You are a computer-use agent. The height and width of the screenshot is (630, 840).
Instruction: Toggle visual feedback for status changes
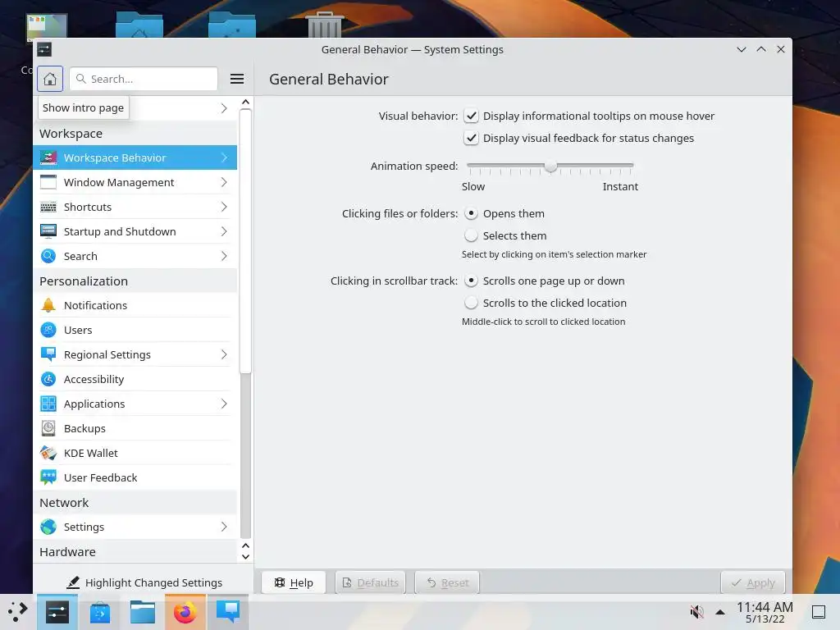point(471,138)
